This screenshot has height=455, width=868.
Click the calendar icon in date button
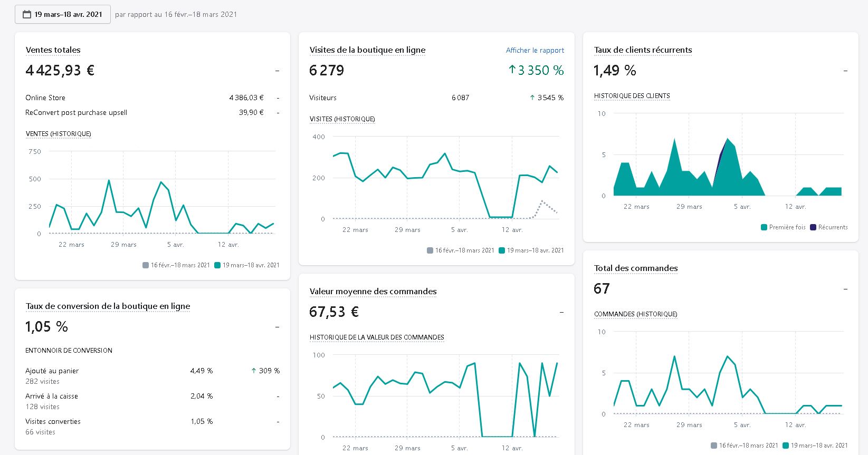pos(27,14)
